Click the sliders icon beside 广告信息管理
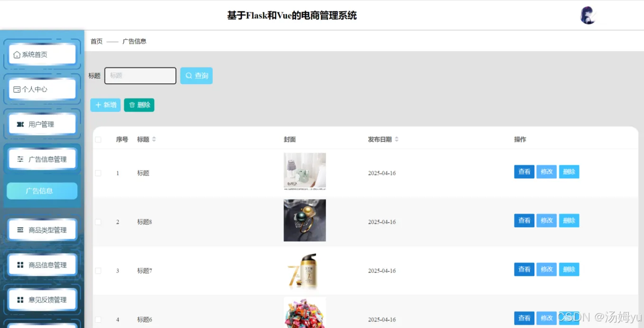The image size is (644, 328). tap(20, 159)
